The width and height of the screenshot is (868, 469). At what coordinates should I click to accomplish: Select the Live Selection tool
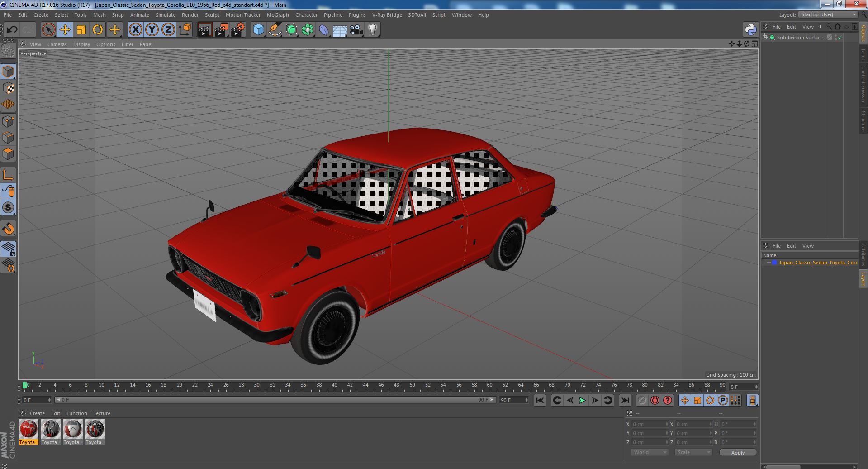[x=48, y=30]
